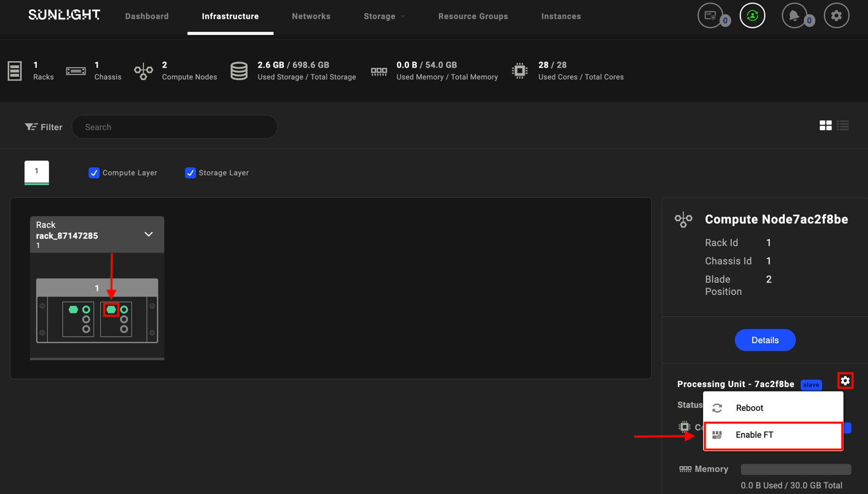Open the Filter options
This screenshot has height=494, width=868.
[43, 127]
